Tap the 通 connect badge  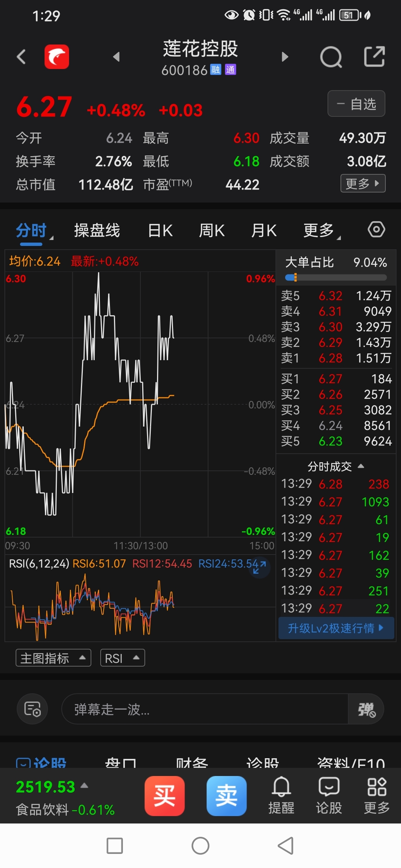230,69
